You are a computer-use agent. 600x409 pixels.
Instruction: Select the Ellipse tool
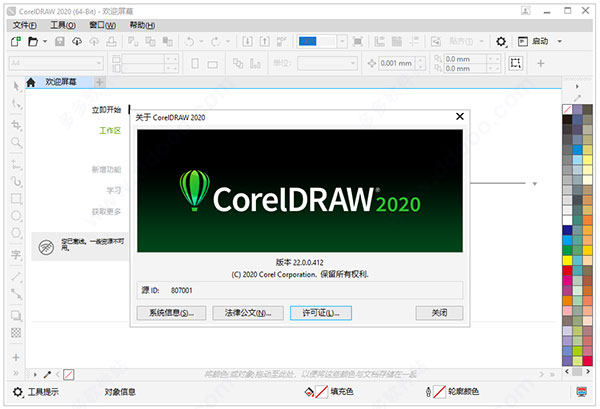16,215
